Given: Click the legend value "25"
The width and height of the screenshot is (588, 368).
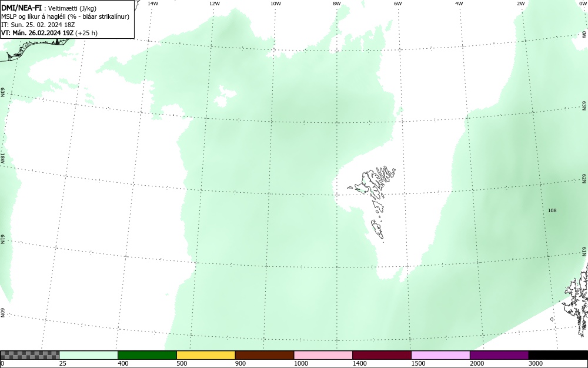Looking at the screenshot, I should [63, 363].
